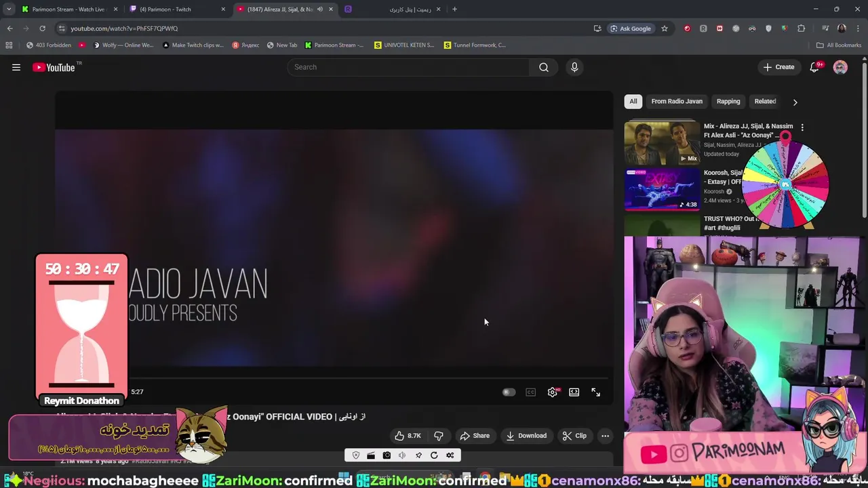The width and height of the screenshot is (868, 488).
Task: Click the search magnifier button
Action: 543,67
